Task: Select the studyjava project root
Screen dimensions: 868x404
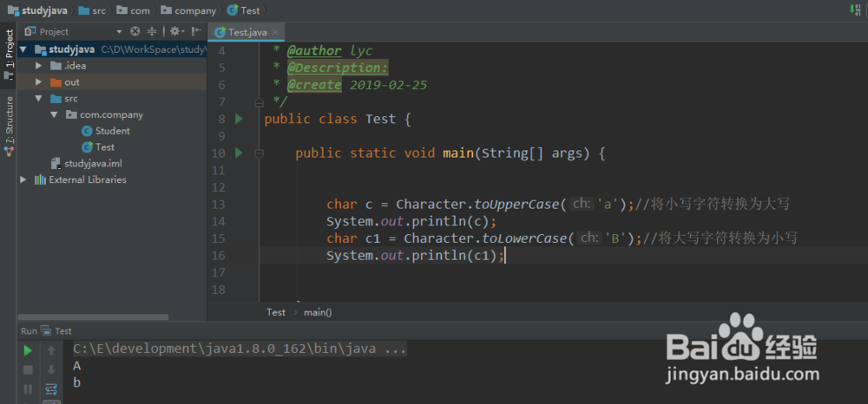Action: tap(71, 49)
